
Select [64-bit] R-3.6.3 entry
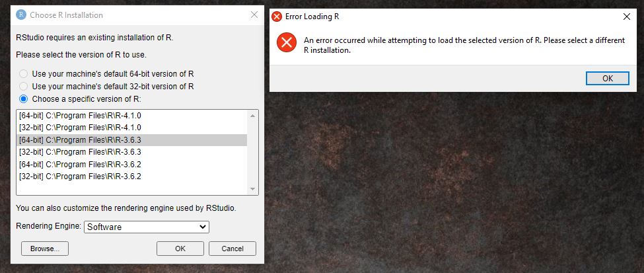[x=132, y=140]
